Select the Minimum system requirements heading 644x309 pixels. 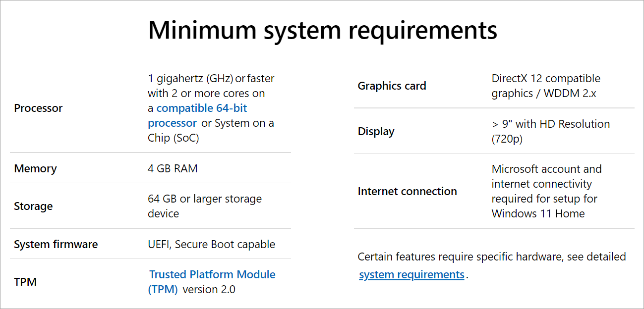[323, 30]
